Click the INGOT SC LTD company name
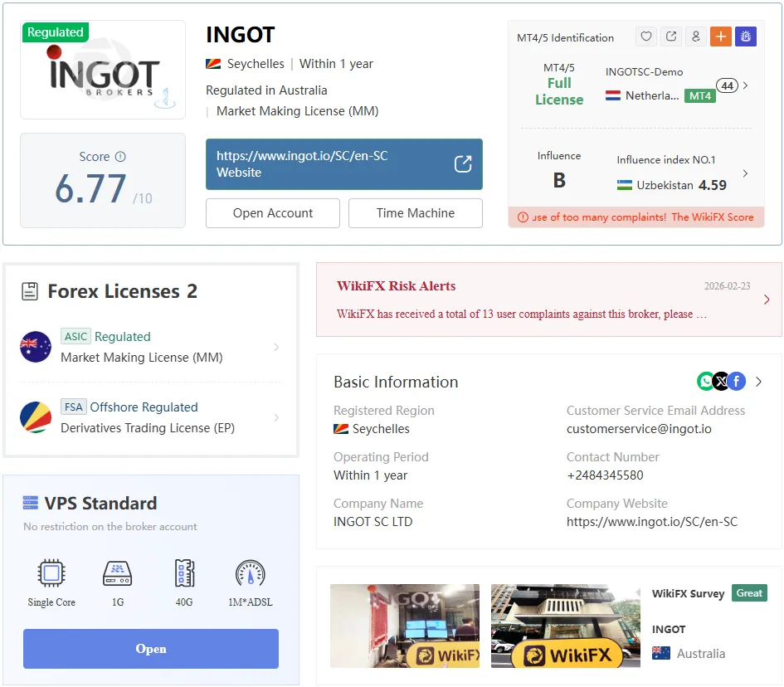 click(x=373, y=522)
